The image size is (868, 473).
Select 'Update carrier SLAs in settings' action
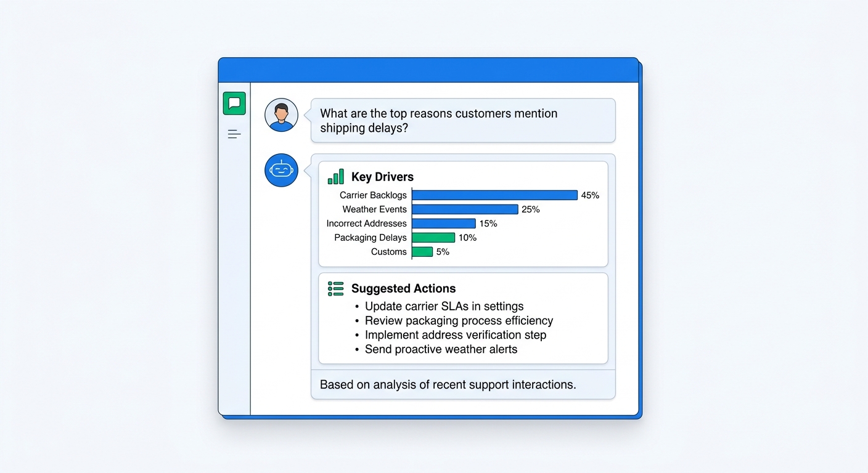tap(444, 307)
